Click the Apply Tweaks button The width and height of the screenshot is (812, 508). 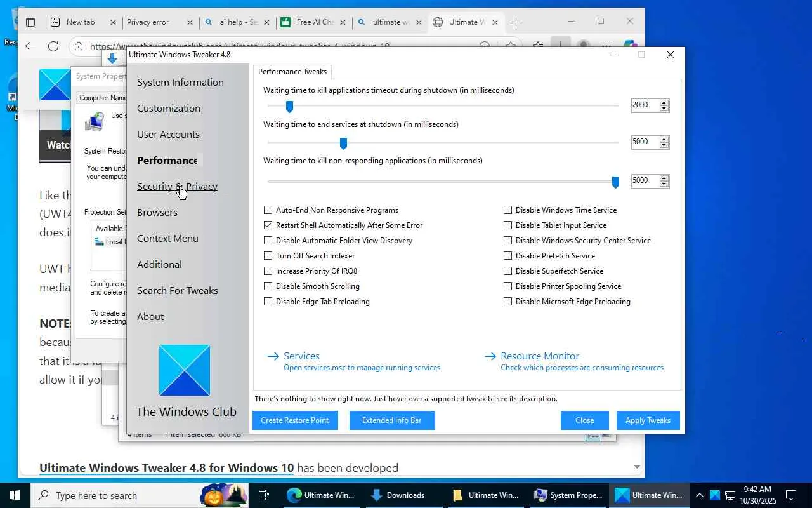(x=648, y=420)
